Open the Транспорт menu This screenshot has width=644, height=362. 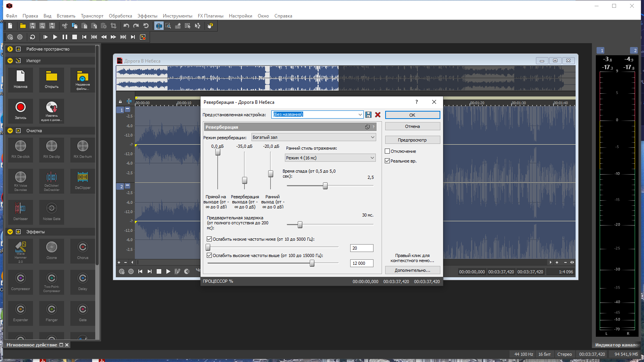coord(92,16)
